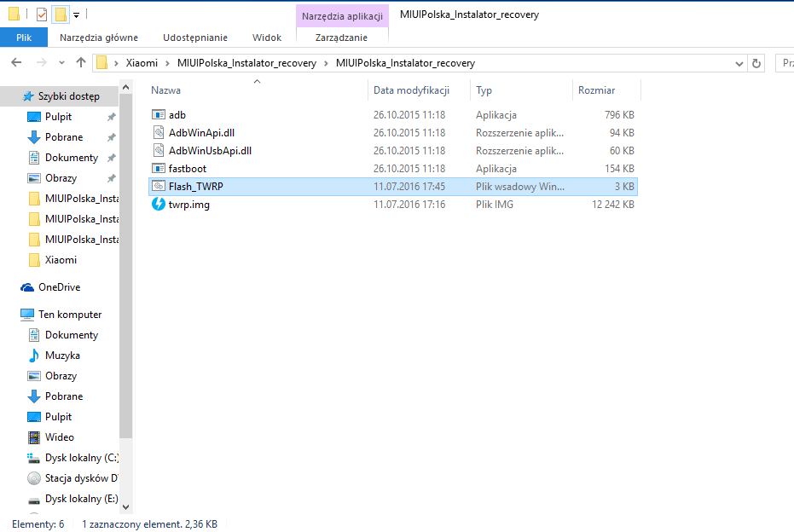Image resolution: width=794 pixels, height=532 pixels.
Task: Click the Back navigation arrow
Action: [16, 63]
